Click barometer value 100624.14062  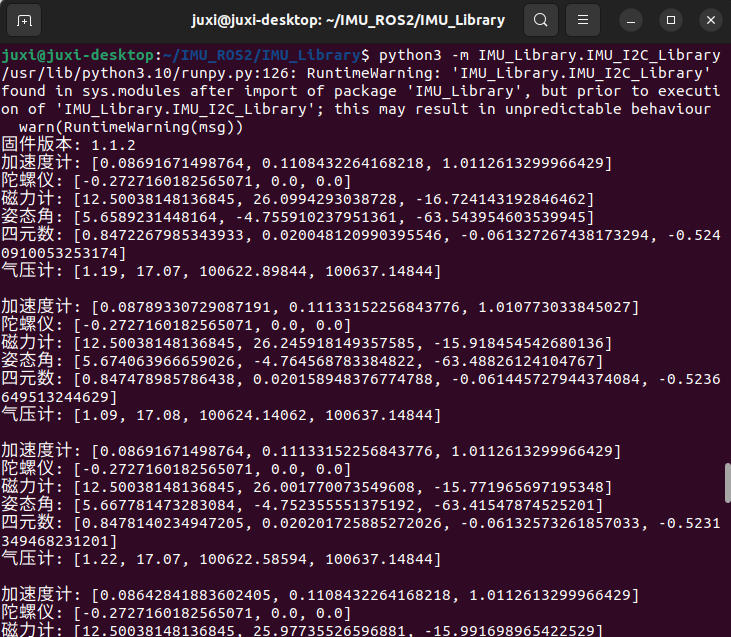(x=253, y=415)
